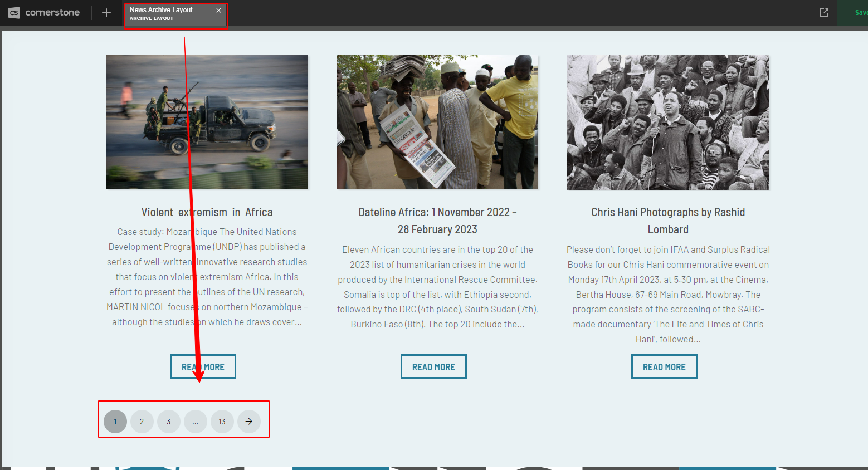Select current page 1 in pagination
Viewport: 868px width, 470px height.
coord(115,422)
